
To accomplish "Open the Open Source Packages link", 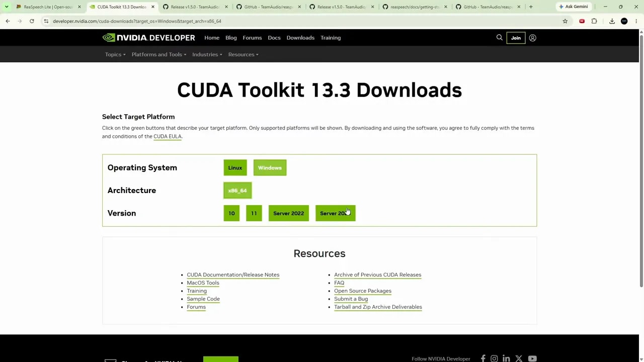I will click(363, 291).
